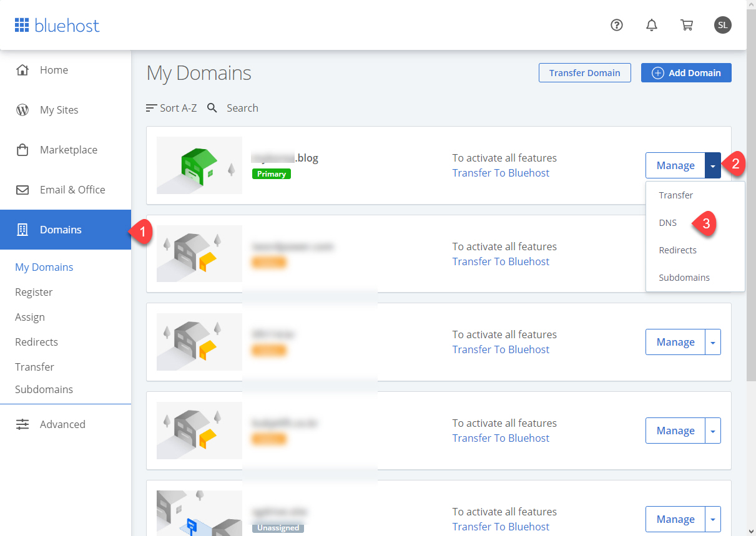Open the notifications bell icon
Viewport: 756px width, 536px height.
point(652,25)
